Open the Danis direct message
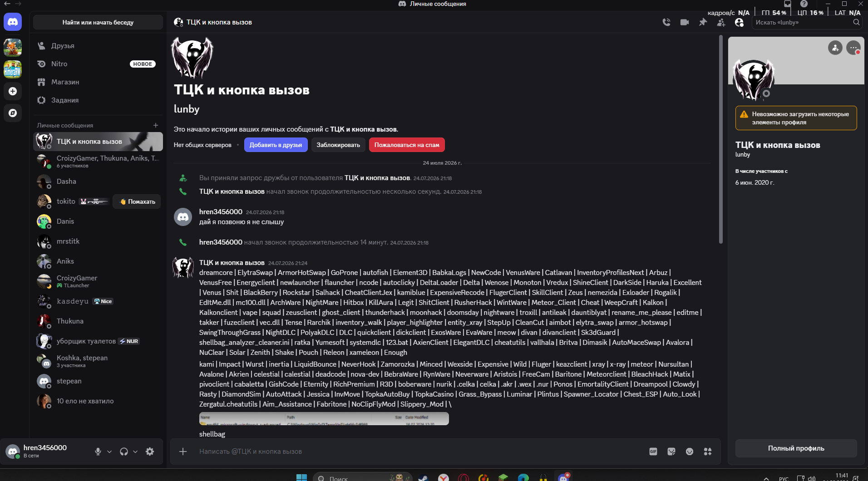The image size is (868, 481). pos(98,221)
